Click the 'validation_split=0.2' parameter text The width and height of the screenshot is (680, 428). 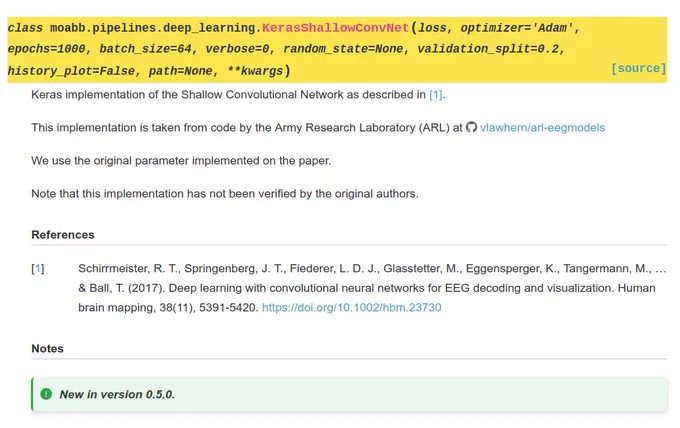tap(488, 49)
